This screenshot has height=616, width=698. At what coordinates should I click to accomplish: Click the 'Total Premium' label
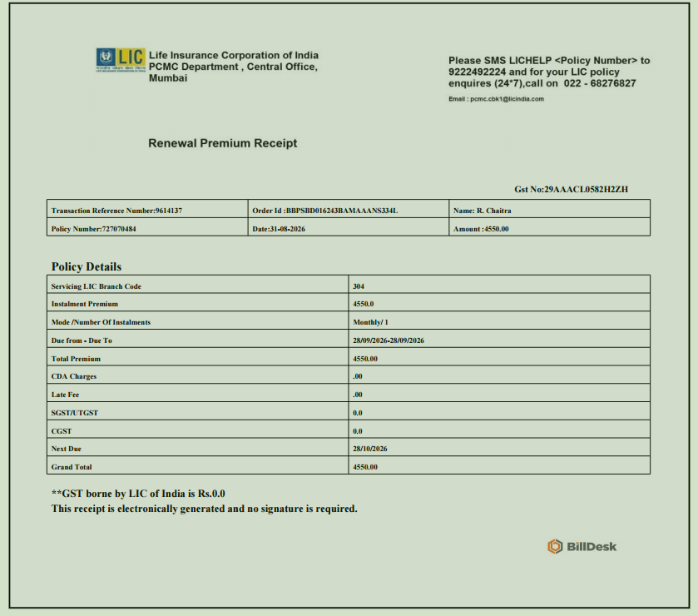point(76,359)
